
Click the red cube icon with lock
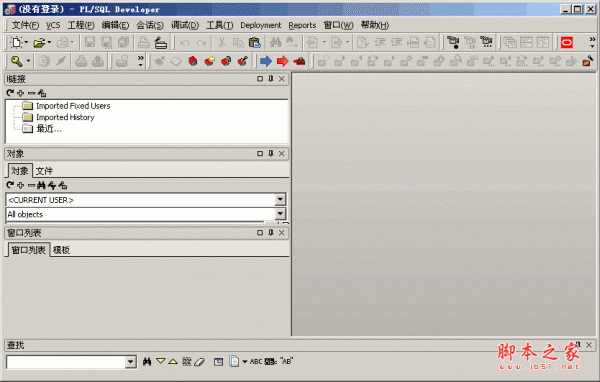226,61
